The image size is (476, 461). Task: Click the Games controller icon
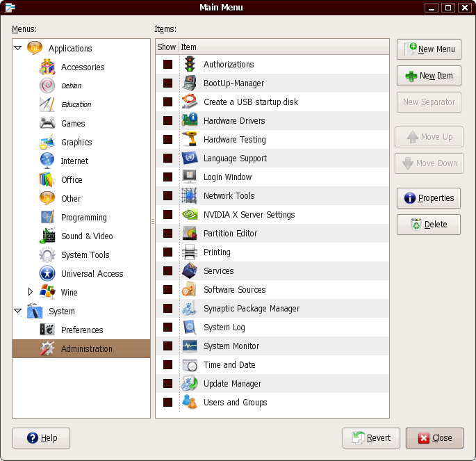[47, 123]
